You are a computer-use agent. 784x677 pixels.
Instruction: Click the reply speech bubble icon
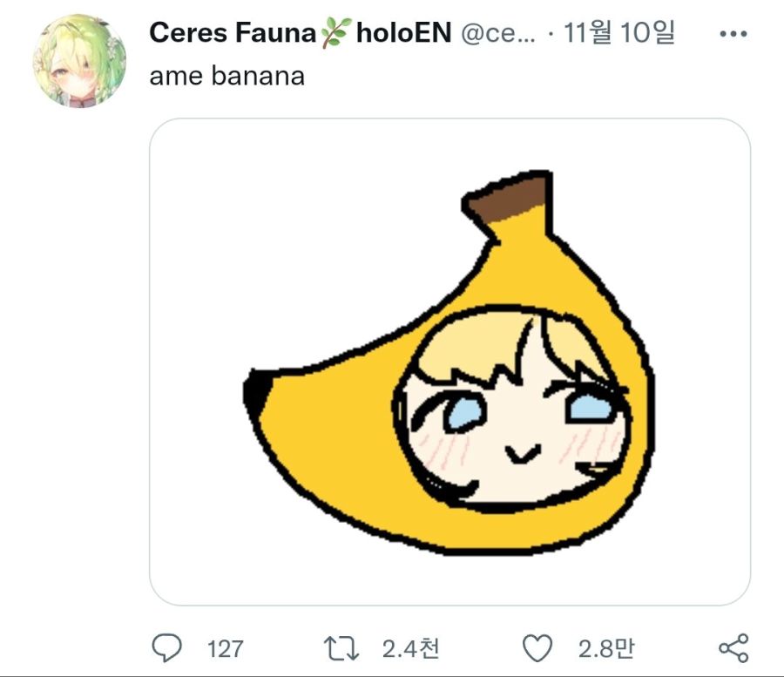(166, 647)
